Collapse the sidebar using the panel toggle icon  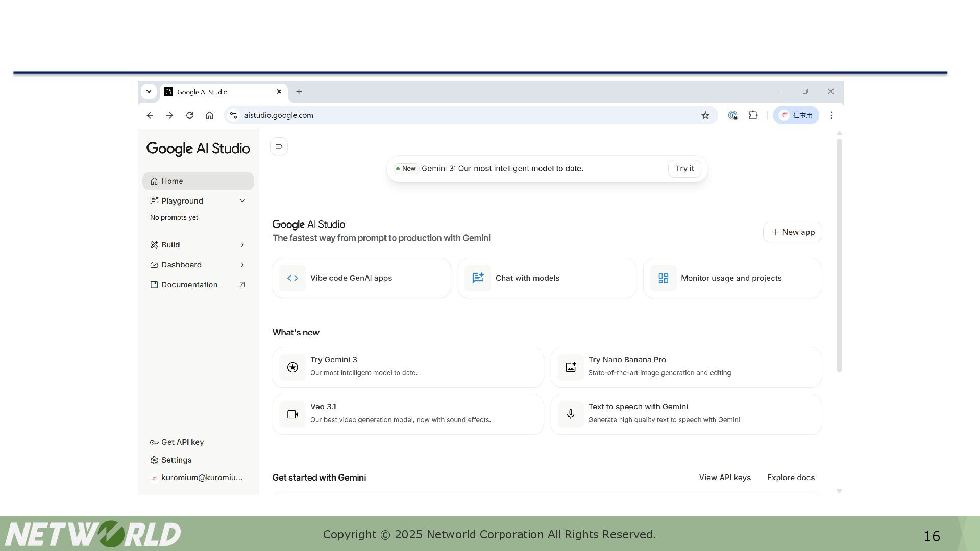pos(279,146)
